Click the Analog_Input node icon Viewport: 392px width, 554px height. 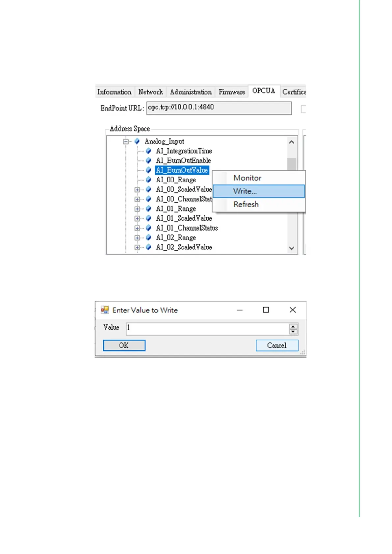[x=137, y=141]
